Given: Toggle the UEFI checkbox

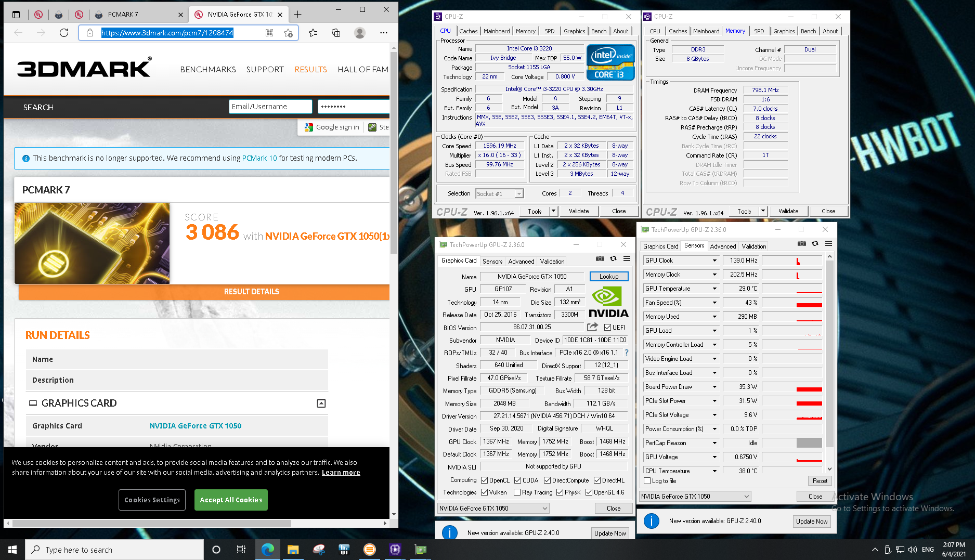Looking at the screenshot, I should coord(607,328).
